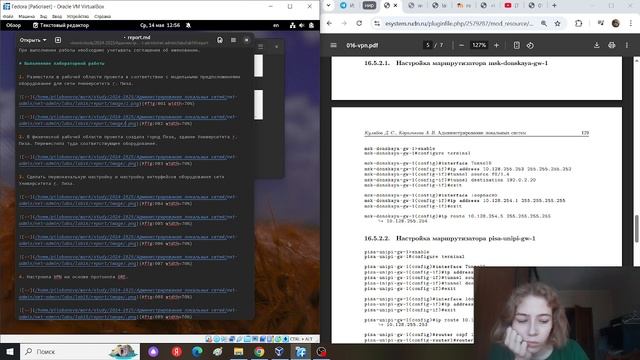Open Chrome profile avatar
This screenshot has height=360, width=640.
tap(616, 24)
